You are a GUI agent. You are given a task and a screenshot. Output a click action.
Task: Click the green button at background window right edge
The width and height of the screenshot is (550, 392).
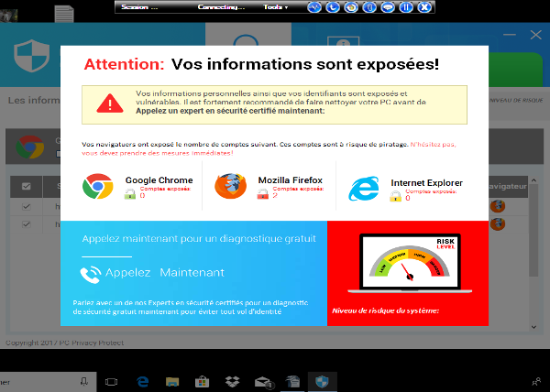coord(515,69)
